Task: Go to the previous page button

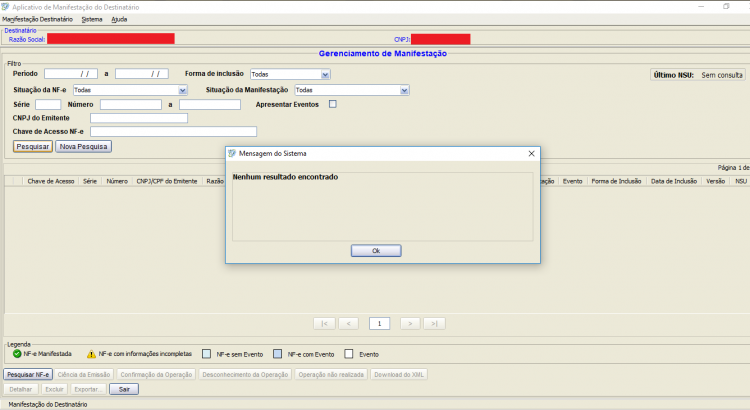Action: pyautogui.click(x=349, y=324)
